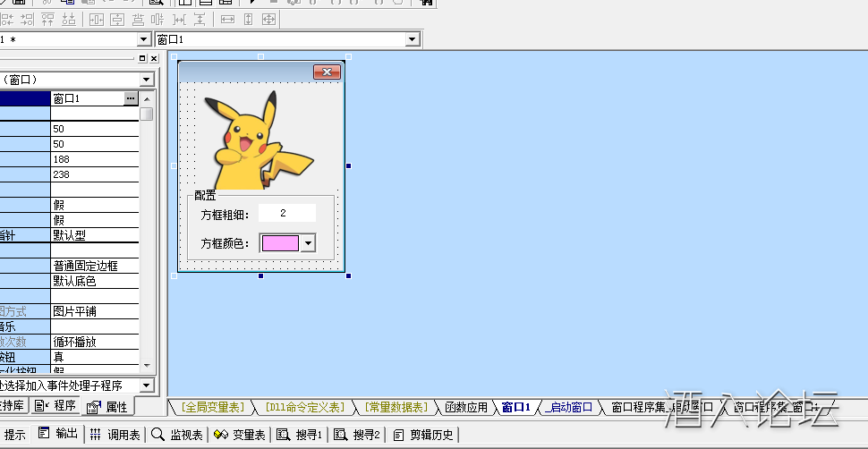Click the align top edges toolbar icon
The width and height of the screenshot is (868, 449).
pyautogui.click(x=47, y=19)
